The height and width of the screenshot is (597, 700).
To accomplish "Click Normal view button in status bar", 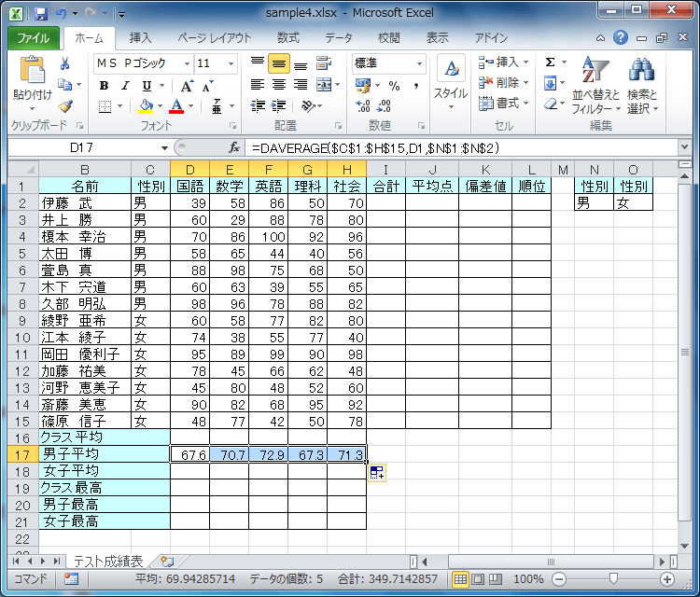I will point(460,579).
